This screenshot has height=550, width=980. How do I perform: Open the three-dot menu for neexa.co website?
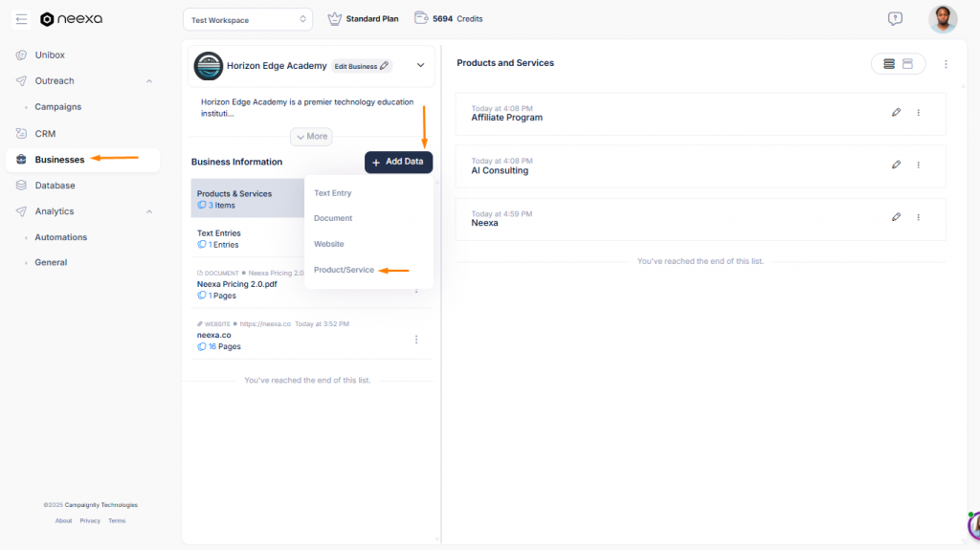tap(416, 340)
